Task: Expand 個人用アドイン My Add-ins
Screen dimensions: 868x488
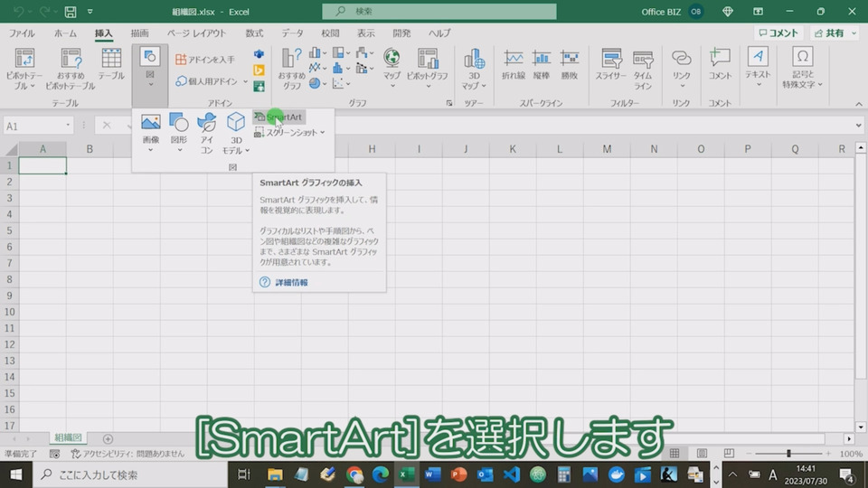Action: [x=212, y=81]
